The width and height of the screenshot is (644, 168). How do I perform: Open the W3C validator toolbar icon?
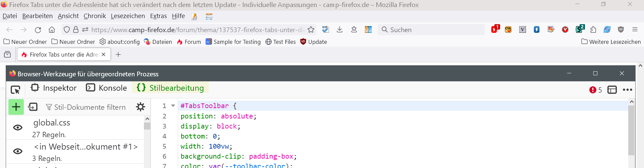325,29
